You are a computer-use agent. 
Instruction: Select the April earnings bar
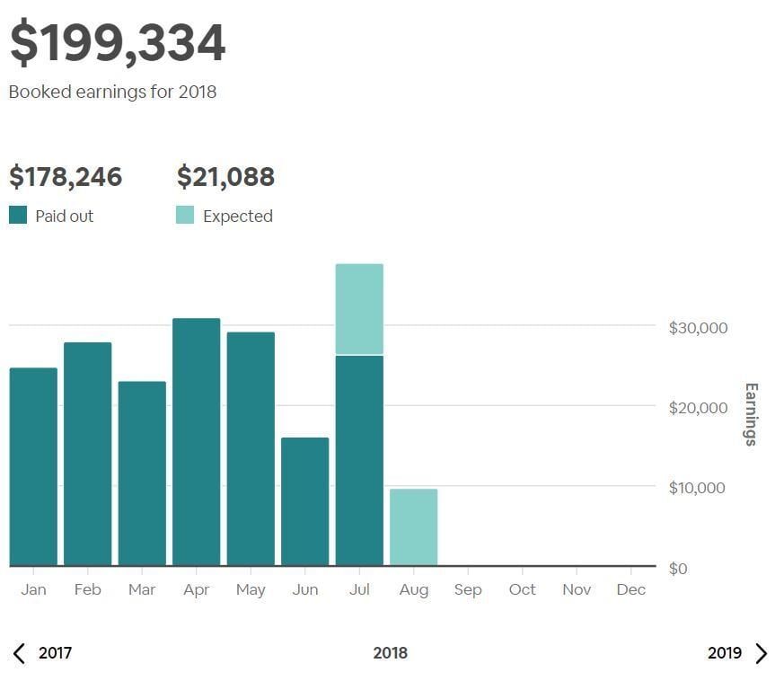pyautogui.click(x=197, y=442)
